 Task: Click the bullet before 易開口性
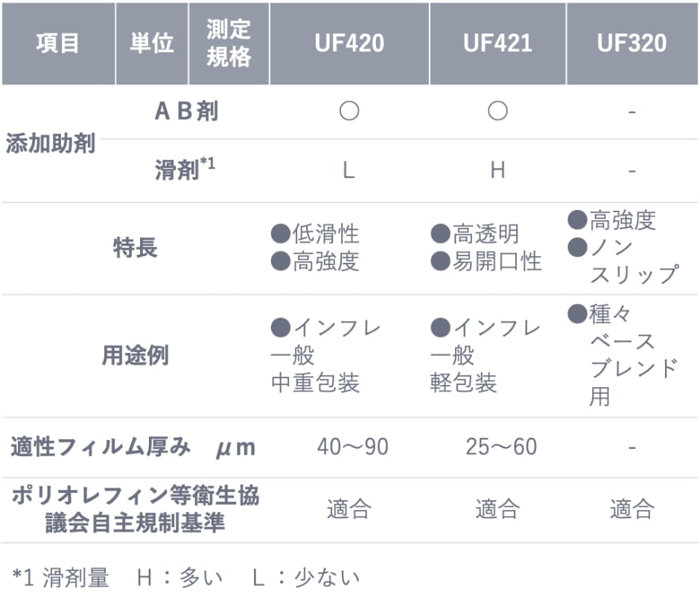[440, 261]
